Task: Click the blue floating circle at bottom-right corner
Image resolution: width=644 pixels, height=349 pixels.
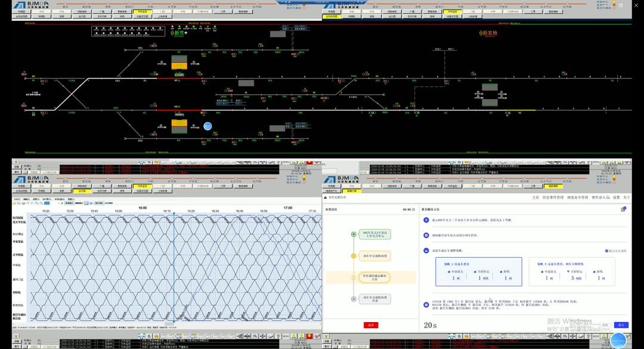Action: point(618,341)
